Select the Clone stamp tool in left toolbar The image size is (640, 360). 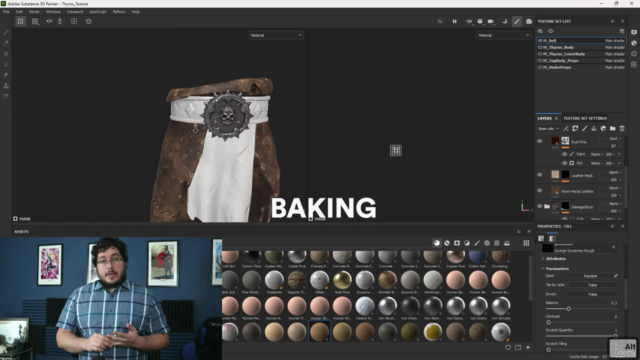click(6, 86)
